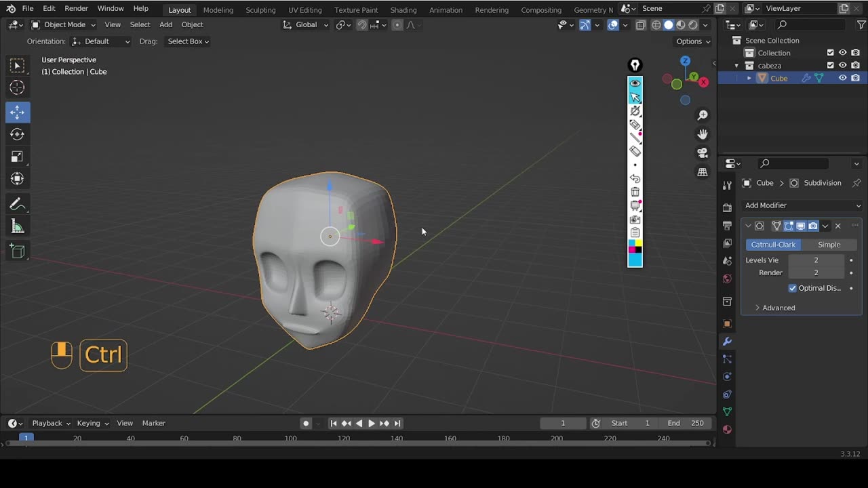This screenshot has height=488, width=868.
Task: Toggle X-ray mode
Action: pyautogui.click(x=641, y=25)
